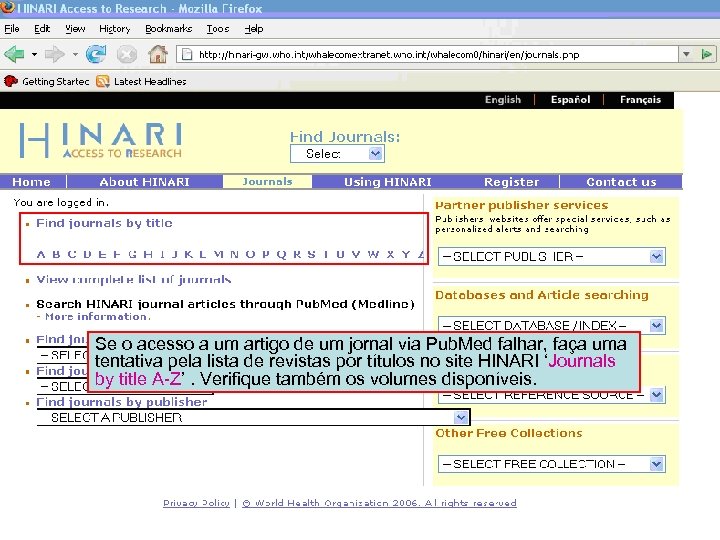Click the Databases and Article searching heading
This screenshot has height=540, width=720.
click(542, 295)
